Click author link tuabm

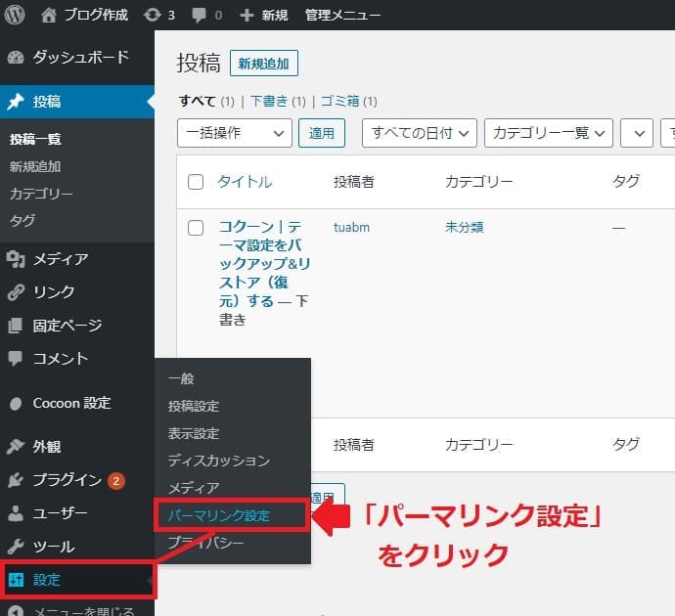pos(351,227)
